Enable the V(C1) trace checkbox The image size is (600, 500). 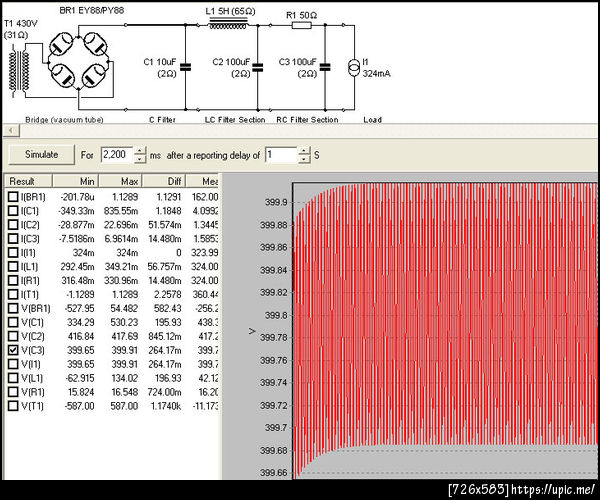13,322
